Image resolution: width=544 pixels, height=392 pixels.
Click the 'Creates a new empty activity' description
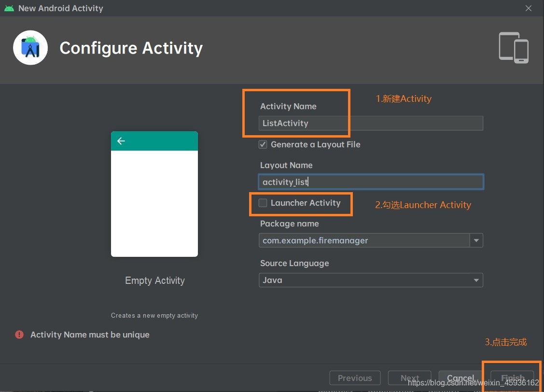(154, 315)
